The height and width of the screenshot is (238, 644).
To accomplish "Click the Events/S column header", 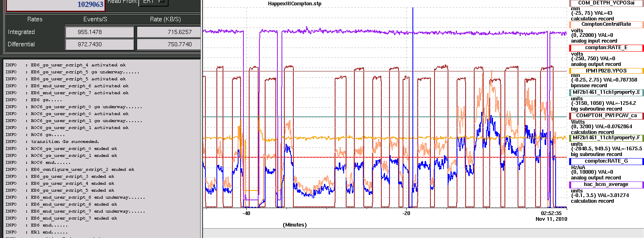I will coord(95,19).
